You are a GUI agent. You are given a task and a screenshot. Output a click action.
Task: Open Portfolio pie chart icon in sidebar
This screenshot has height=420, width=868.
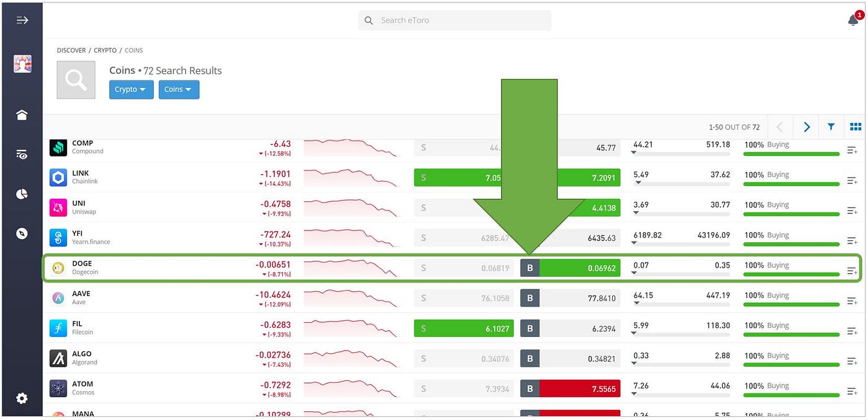[x=22, y=194]
